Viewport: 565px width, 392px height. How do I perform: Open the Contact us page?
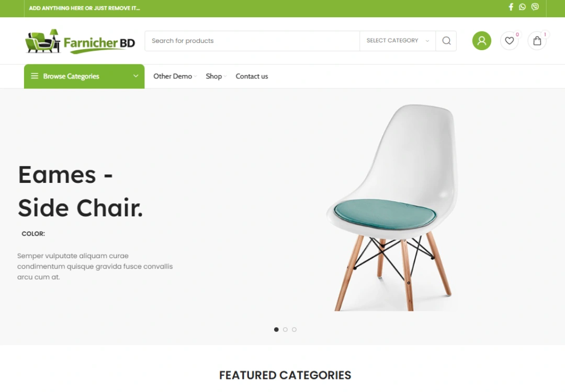point(252,76)
